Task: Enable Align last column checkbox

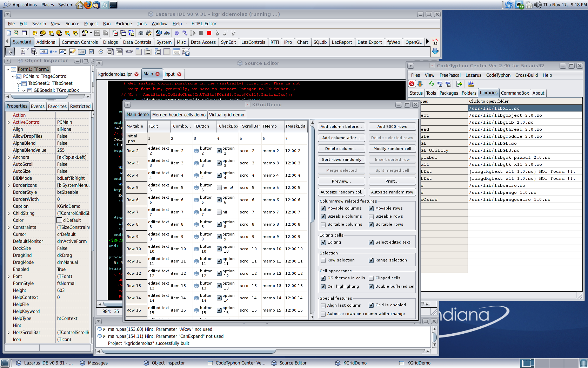Action: [323, 305]
